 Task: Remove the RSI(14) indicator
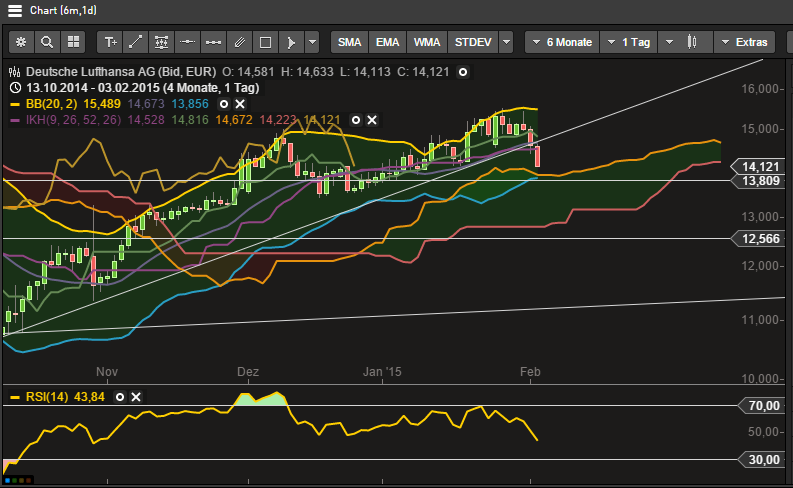tap(136, 397)
